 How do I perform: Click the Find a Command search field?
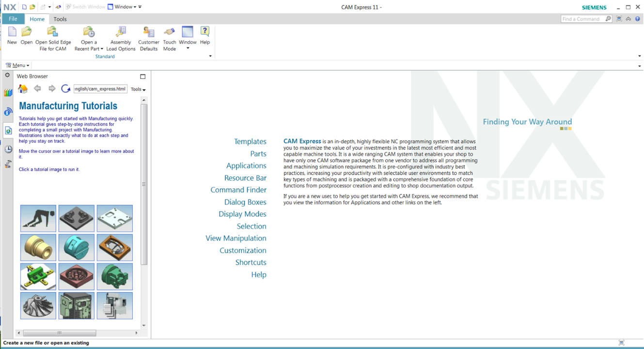(x=582, y=19)
